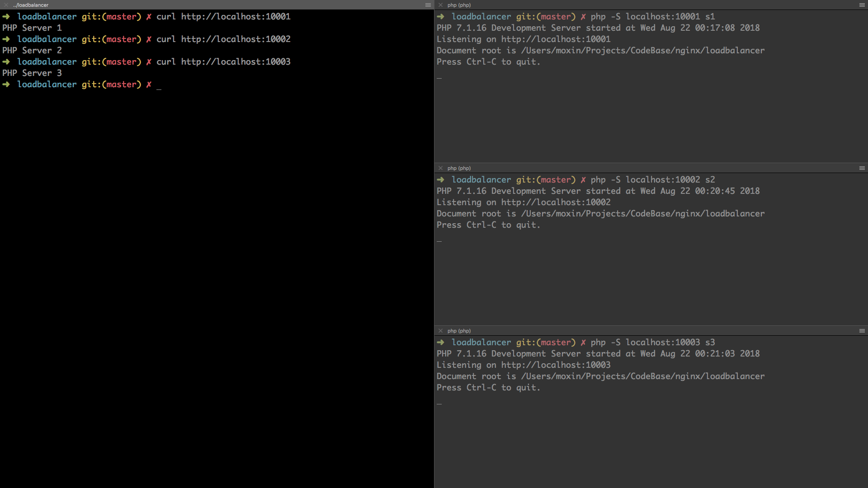This screenshot has width=868, height=488.
Task: Open hamburger menu of port 10001 pane
Action: (x=862, y=5)
